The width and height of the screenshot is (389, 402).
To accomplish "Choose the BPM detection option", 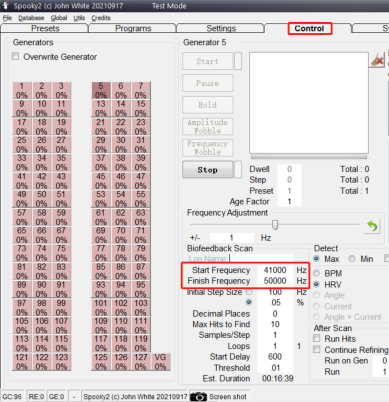I will coord(317,273).
